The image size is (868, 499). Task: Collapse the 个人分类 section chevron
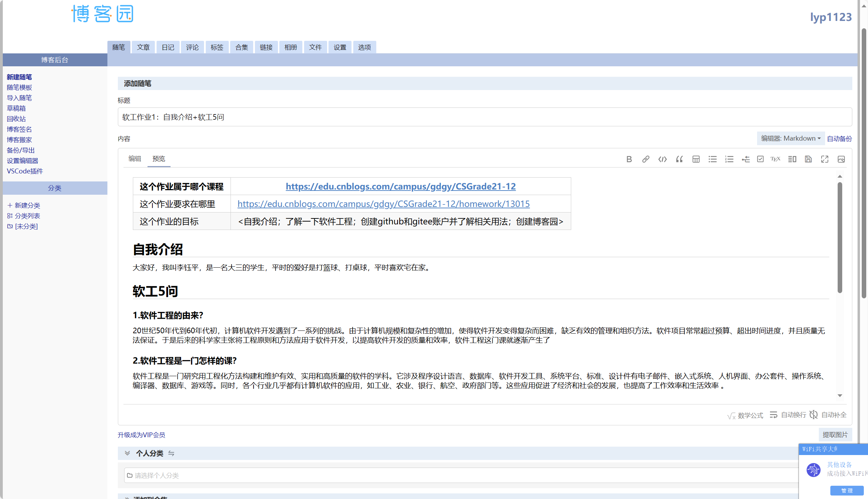click(127, 453)
